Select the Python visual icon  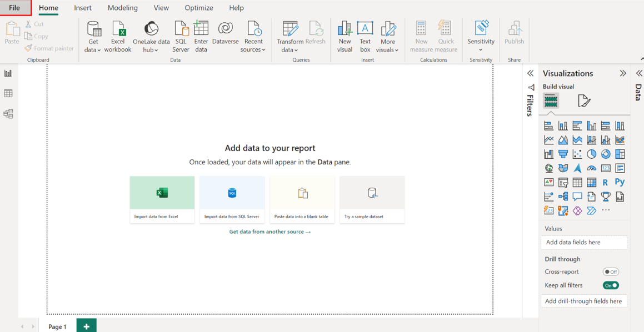(620, 182)
